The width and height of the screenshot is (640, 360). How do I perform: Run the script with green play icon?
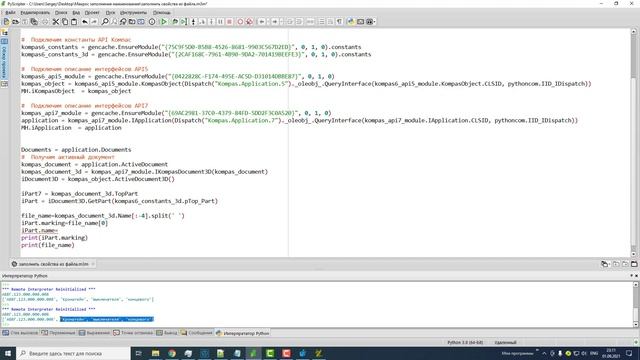(164, 22)
